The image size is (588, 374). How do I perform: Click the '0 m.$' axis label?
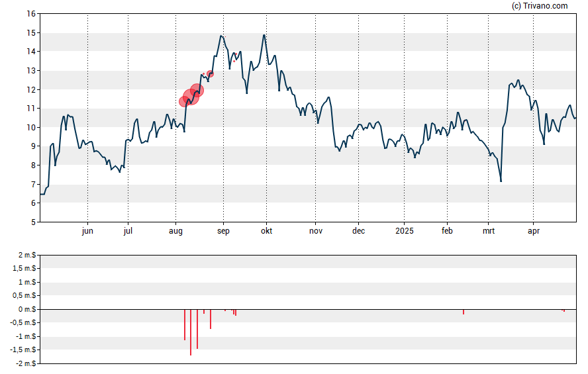(x=27, y=309)
